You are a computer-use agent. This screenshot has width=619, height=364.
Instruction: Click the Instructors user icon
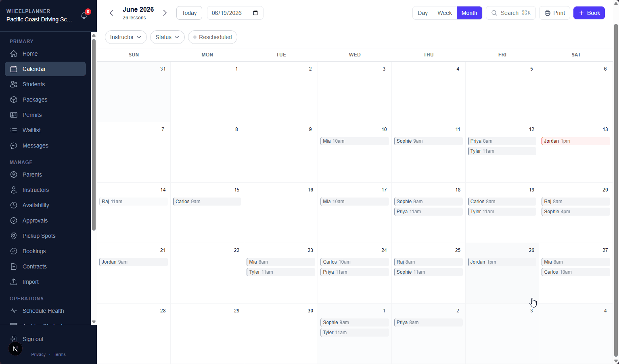[x=14, y=190]
